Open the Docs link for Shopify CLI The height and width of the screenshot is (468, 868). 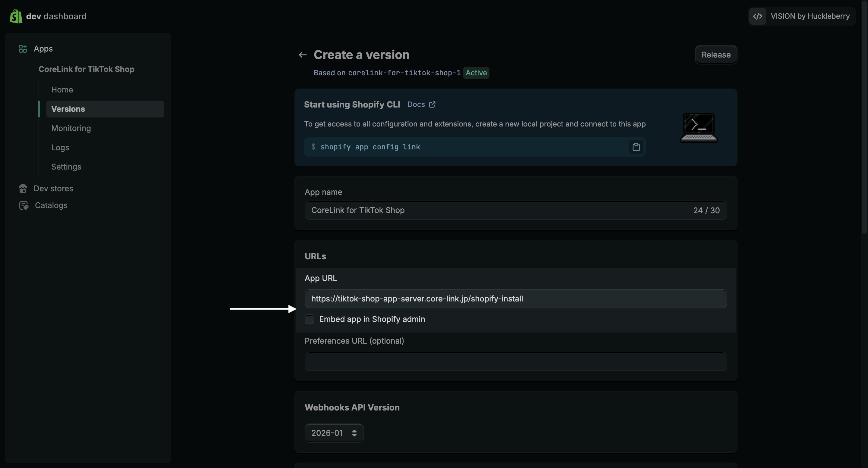click(416, 105)
